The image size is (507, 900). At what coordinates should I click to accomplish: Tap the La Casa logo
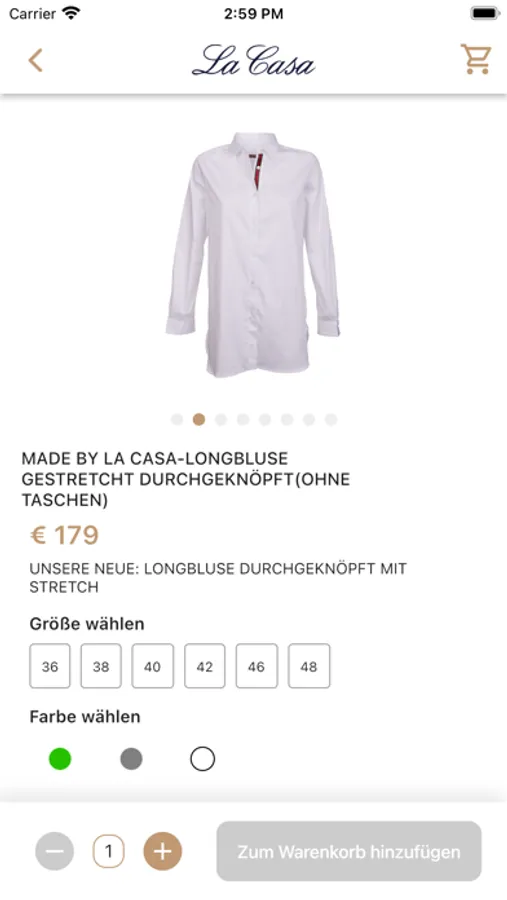click(x=253, y=61)
